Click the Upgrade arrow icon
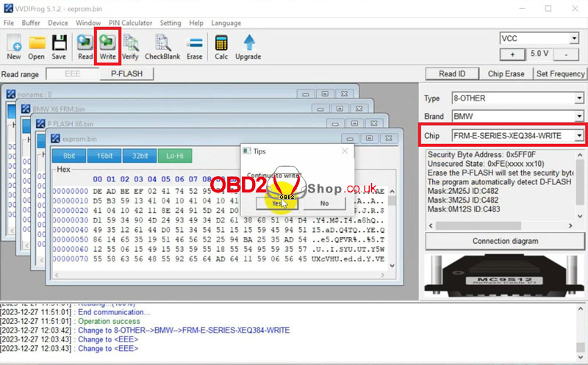The image size is (588, 365). coord(248,47)
